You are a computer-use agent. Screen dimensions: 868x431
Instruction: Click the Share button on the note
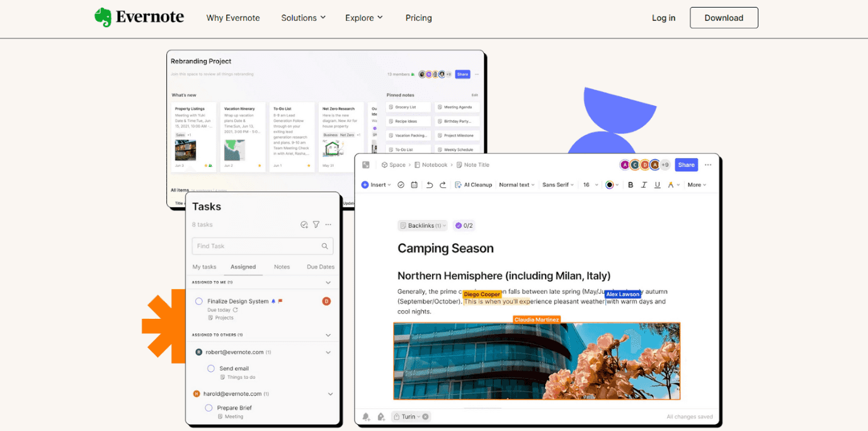click(686, 164)
